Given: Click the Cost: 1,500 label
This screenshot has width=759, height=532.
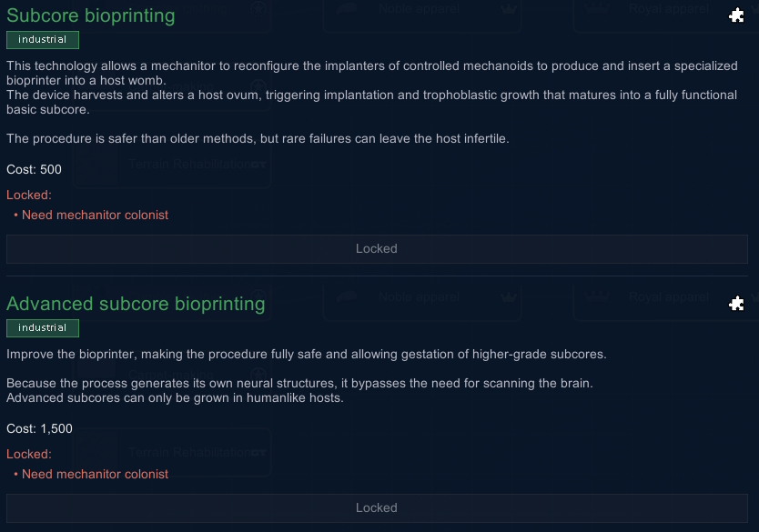Looking at the screenshot, I should coord(39,428).
